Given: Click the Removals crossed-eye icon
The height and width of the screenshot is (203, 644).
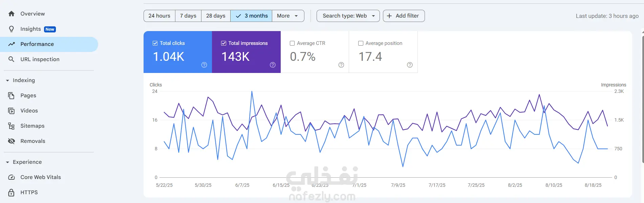Looking at the screenshot, I should pos(12,141).
